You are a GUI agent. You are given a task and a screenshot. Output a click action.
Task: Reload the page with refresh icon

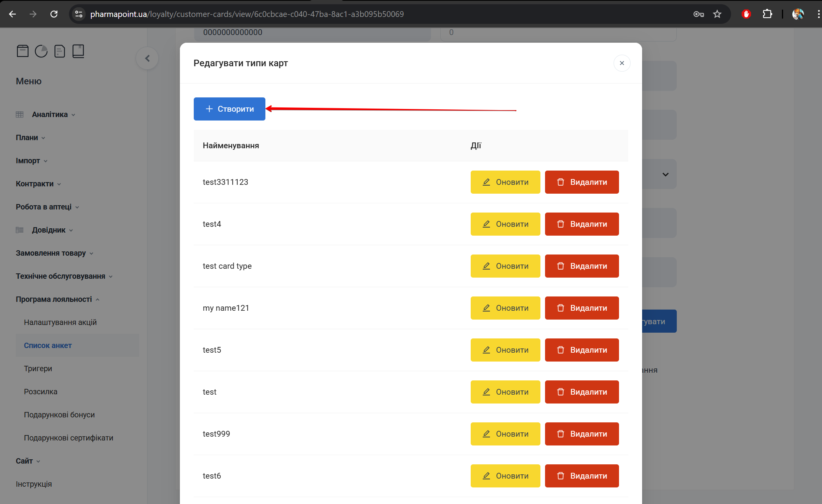point(54,14)
